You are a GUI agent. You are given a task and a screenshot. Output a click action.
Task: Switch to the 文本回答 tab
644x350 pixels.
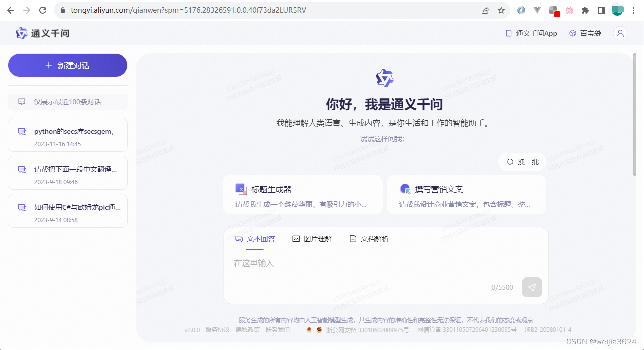(x=255, y=239)
